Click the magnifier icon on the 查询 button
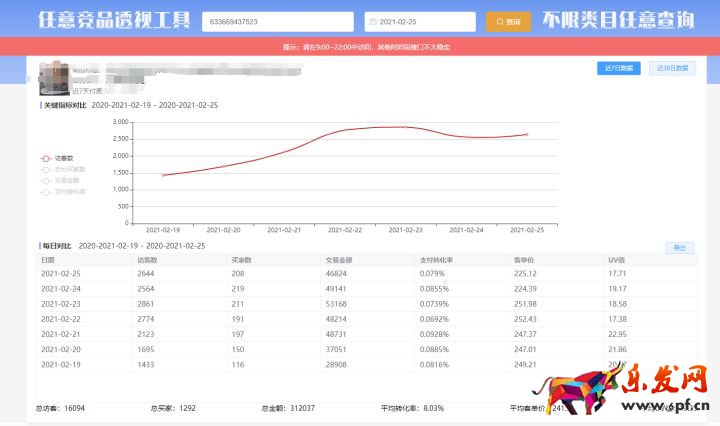Screen dimensions: 720x426 pos(500,21)
